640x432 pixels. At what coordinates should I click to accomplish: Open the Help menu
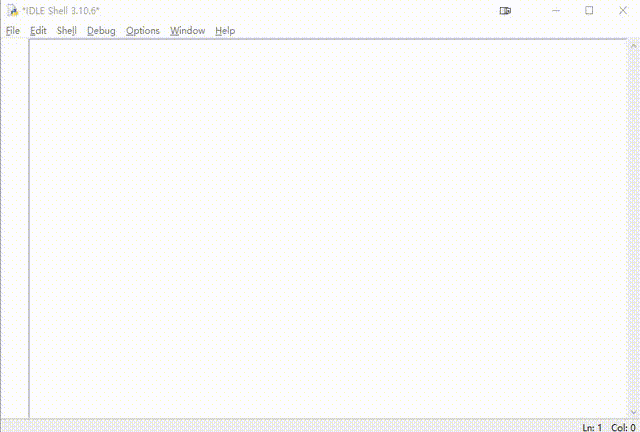225,31
